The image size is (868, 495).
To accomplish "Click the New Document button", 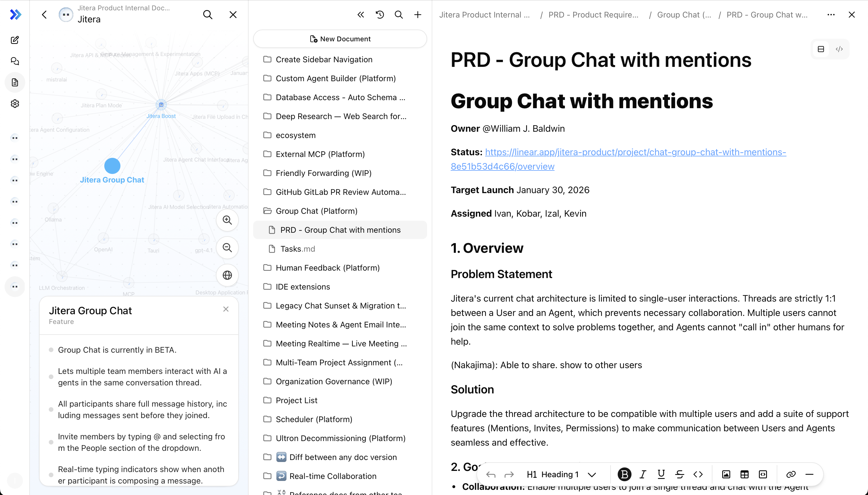I will coord(340,39).
